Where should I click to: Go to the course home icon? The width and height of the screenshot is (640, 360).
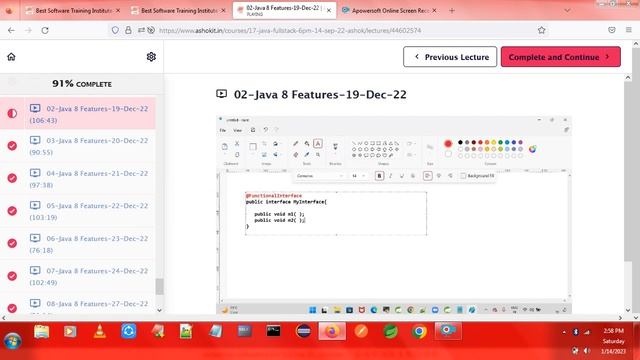coord(11,57)
